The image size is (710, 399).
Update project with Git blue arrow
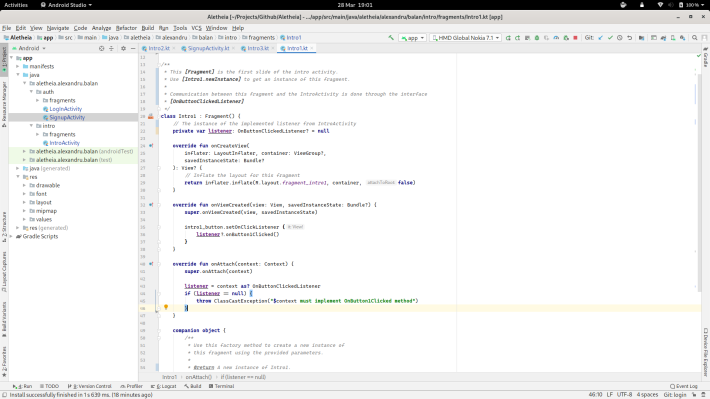[600, 38]
